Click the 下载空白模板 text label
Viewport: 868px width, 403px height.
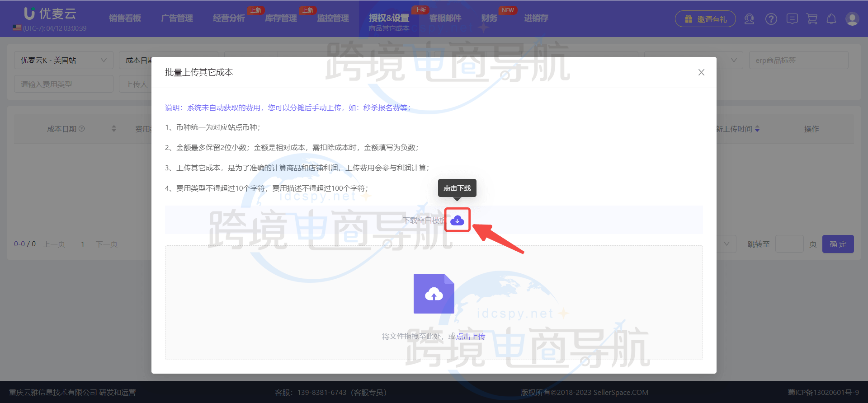pos(425,220)
